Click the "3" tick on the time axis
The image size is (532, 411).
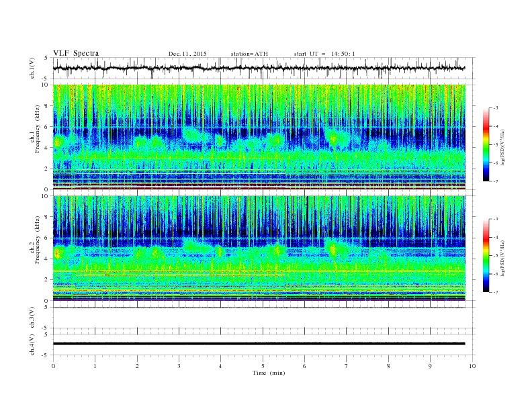[179, 366]
